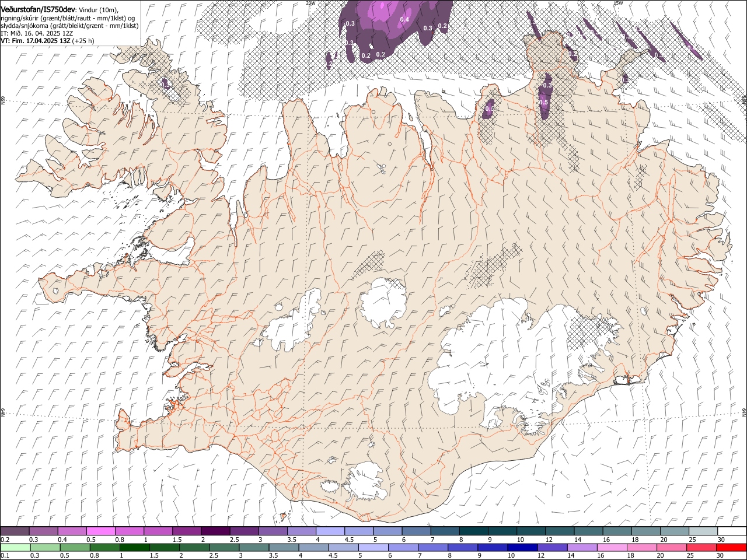The height and width of the screenshot is (560, 747).
Task: Click the 3.5 label in lower legend row
Action: click(x=273, y=555)
